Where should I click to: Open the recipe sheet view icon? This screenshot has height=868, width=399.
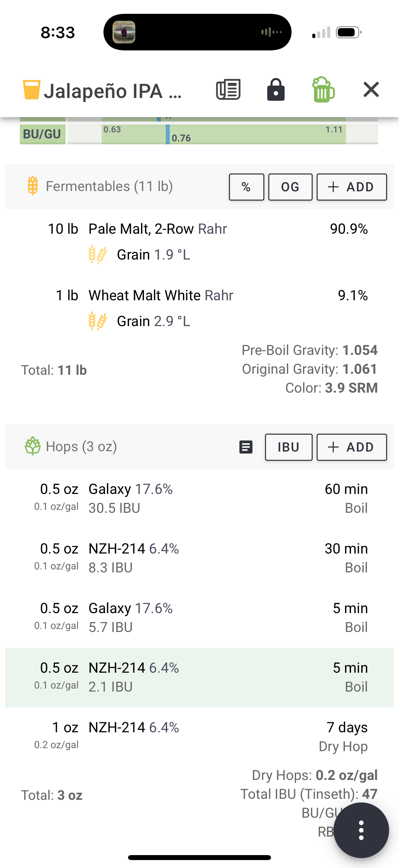228,90
